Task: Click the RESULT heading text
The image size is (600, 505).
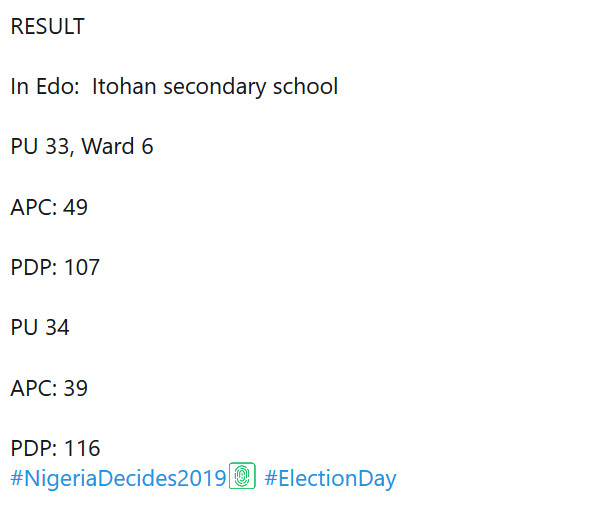Action: click(47, 27)
